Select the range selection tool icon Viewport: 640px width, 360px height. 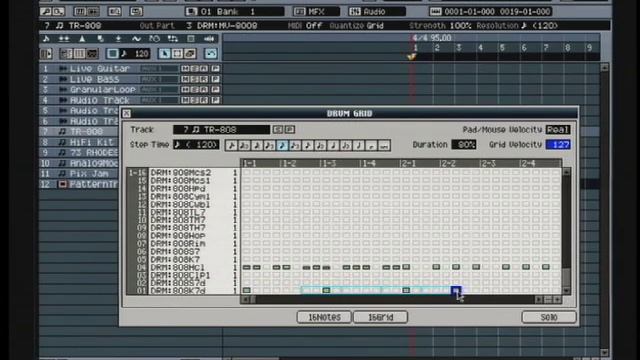[177, 53]
